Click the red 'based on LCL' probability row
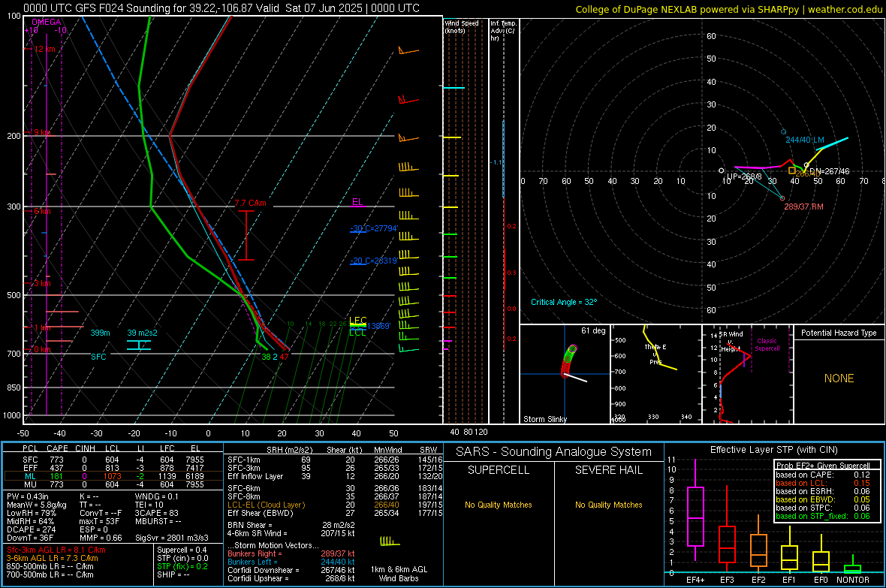Image resolution: width=886 pixels, height=588 pixels. (823, 483)
